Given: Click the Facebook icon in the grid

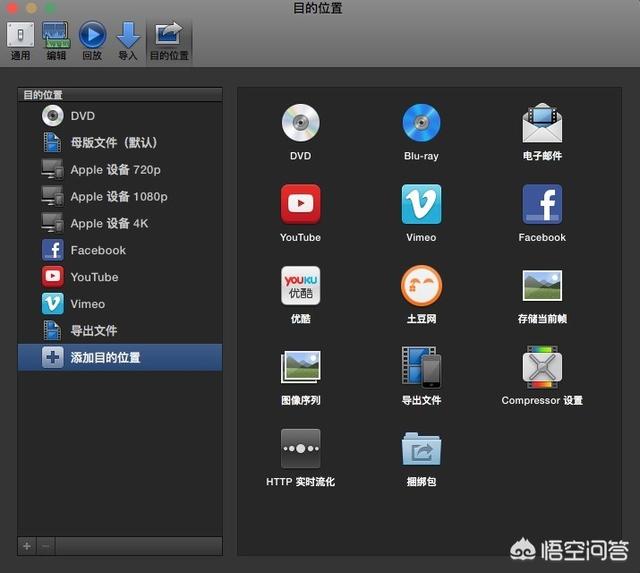Looking at the screenshot, I should 542,204.
